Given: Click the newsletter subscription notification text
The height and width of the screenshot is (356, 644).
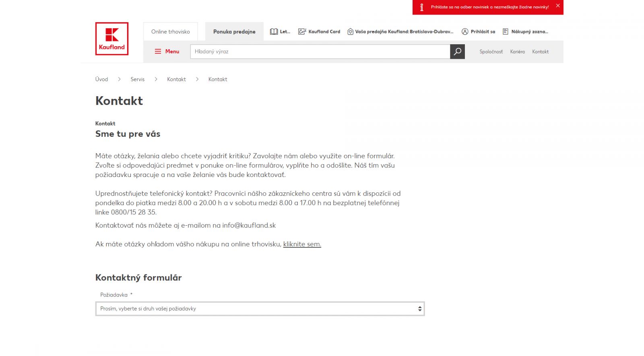Looking at the screenshot, I should point(489,7).
